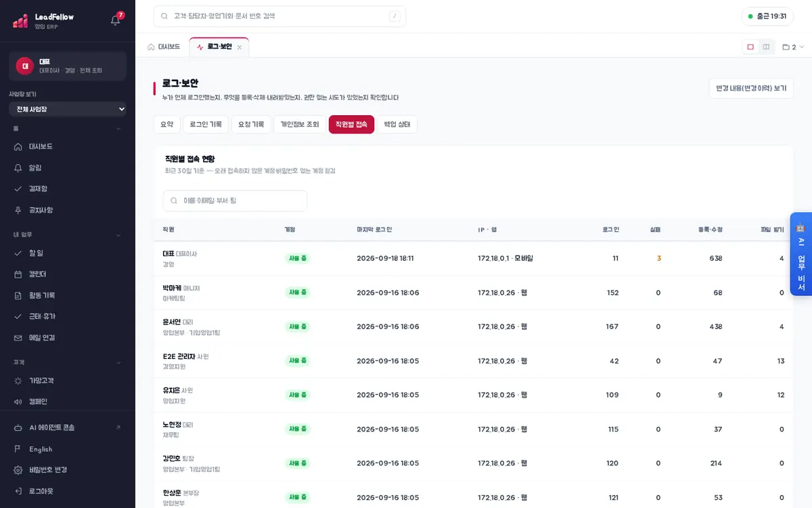
Task: Click the 167 login count for 윤서연
Action: pyautogui.click(x=612, y=326)
